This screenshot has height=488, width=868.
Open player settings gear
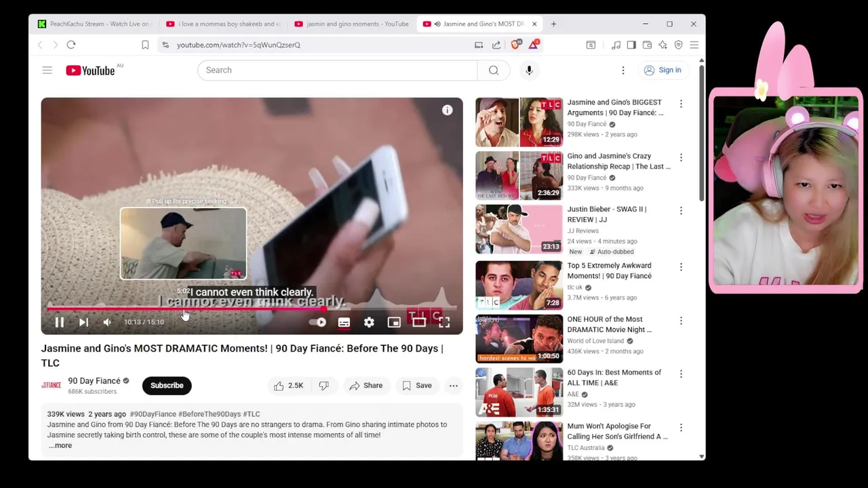pos(369,323)
